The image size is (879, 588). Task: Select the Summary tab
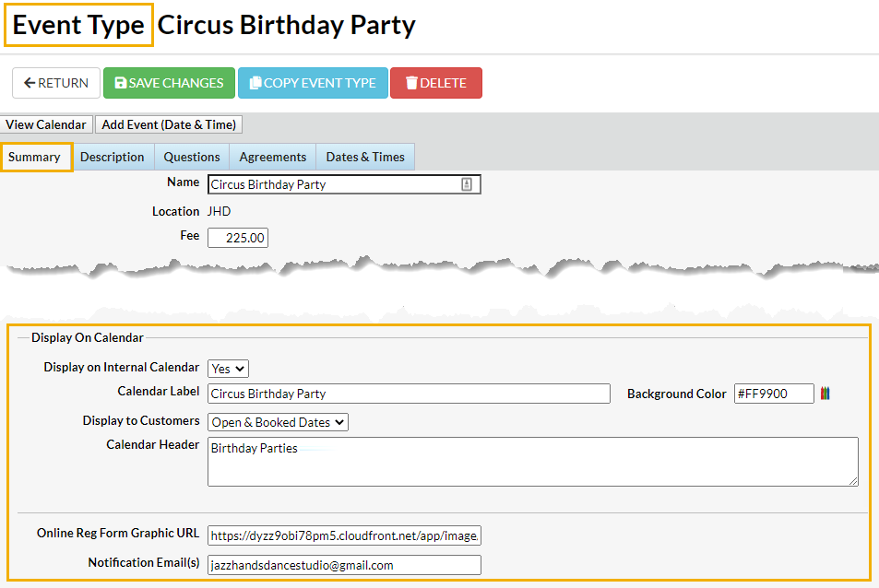click(35, 157)
